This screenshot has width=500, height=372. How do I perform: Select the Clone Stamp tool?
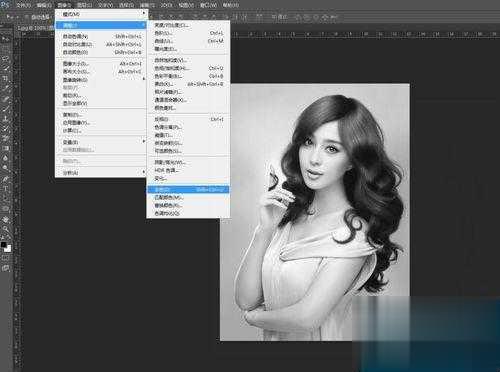[6, 119]
